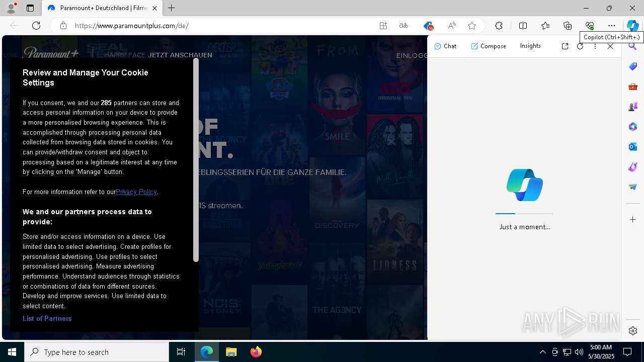Click the translate page icon
The width and height of the screenshot is (644, 362).
click(404, 26)
